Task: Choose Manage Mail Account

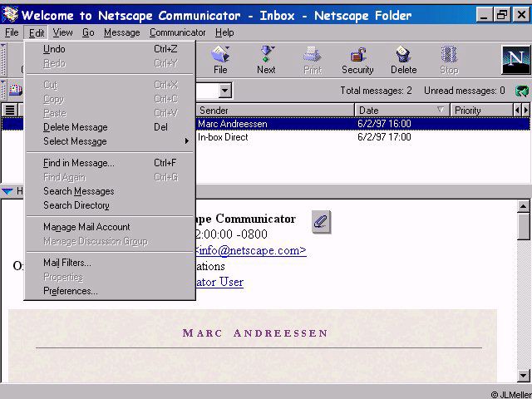Action: [110, 227]
